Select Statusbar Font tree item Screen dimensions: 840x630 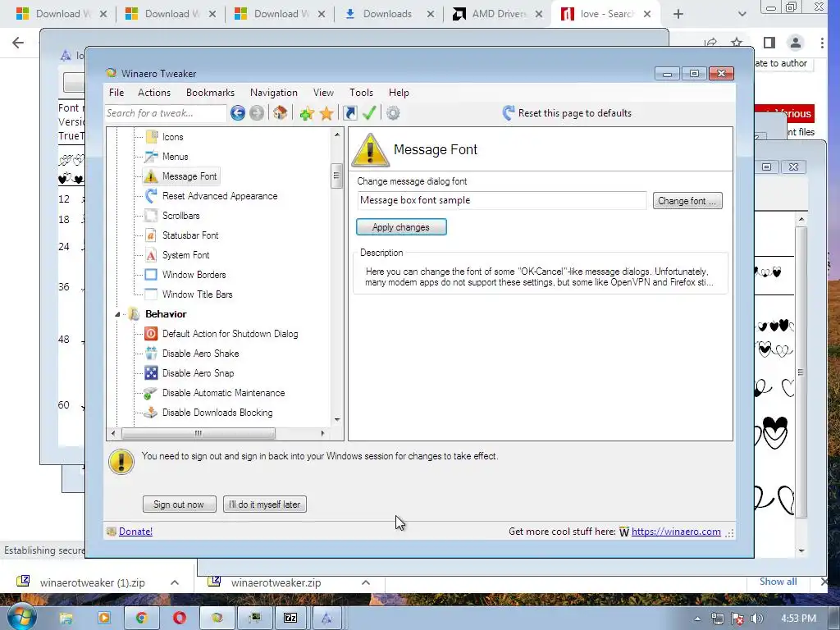[x=190, y=235]
